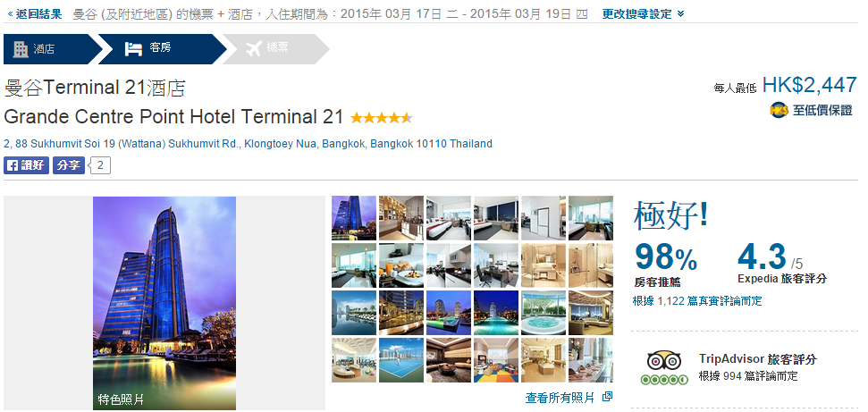This screenshot has height=412, width=868.
Task: Open the 1,122 篇真實評論 reviews link
Action: pyautogui.click(x=697, y=301)
